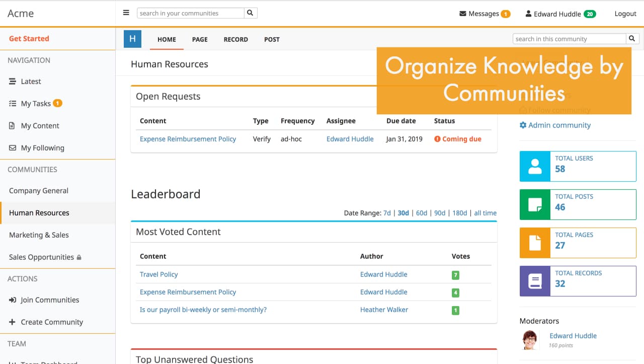Click the blue H community logo
The width and height of the screenshot is (644, 364).
tap(132, 39)
